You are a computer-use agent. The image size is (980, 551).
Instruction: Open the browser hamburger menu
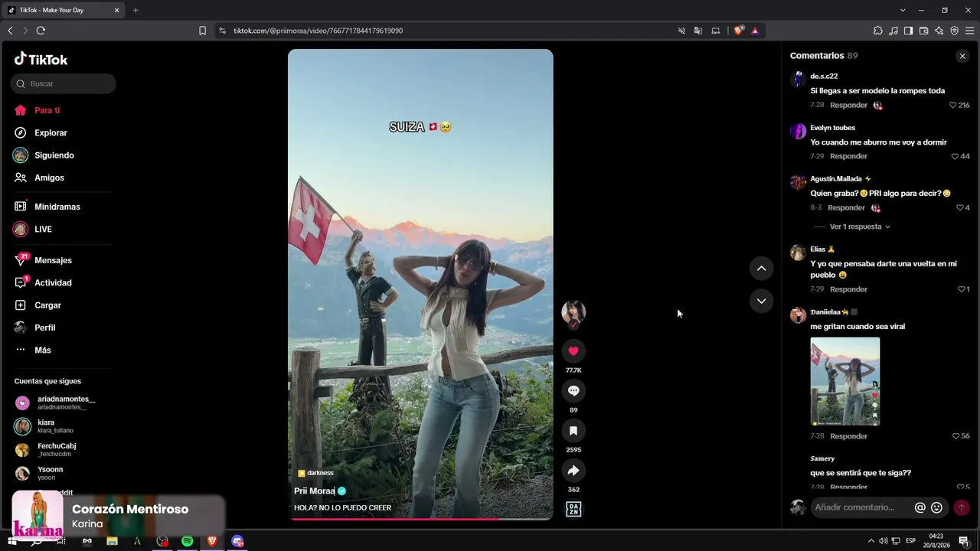[969, 31]
